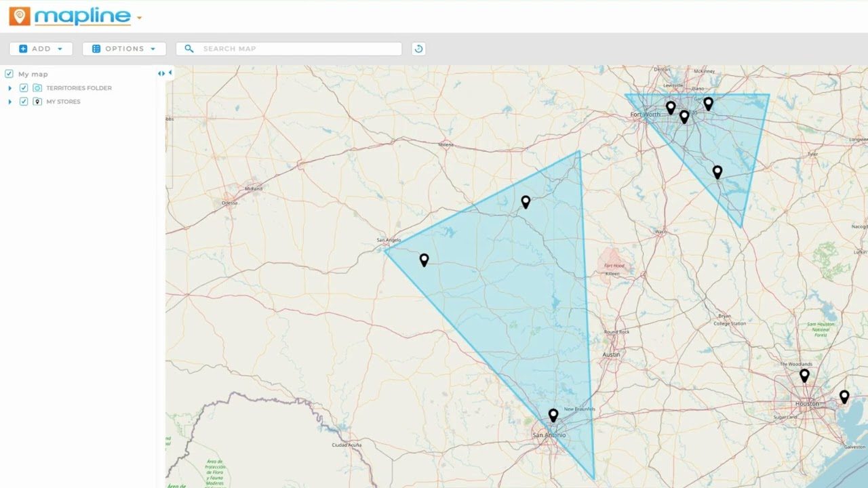Click the store pin southeast of Abilene
Viewport: 868px width, 488px height.
point(526,201)
